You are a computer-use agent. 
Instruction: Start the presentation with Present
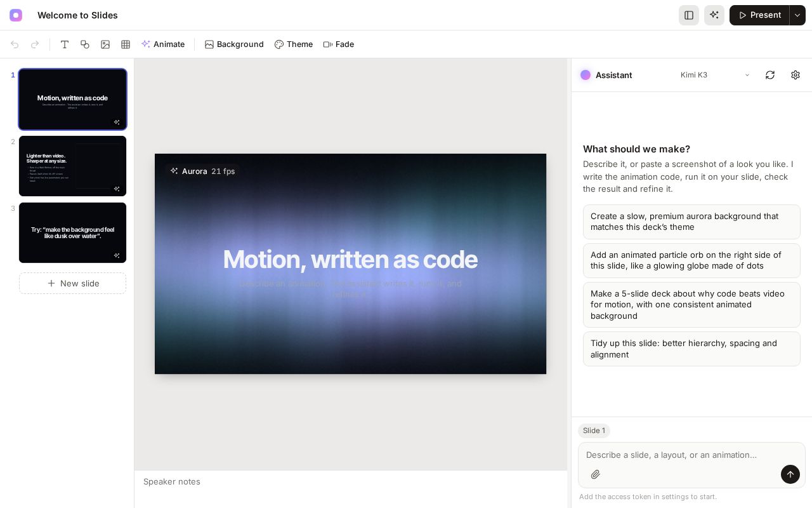point(759,15)
